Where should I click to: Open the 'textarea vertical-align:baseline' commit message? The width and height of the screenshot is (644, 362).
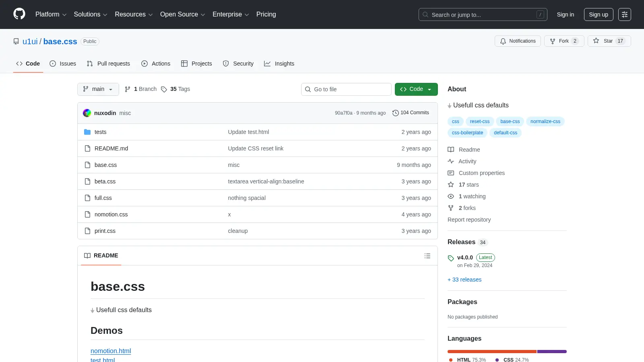tap(266, 181)
